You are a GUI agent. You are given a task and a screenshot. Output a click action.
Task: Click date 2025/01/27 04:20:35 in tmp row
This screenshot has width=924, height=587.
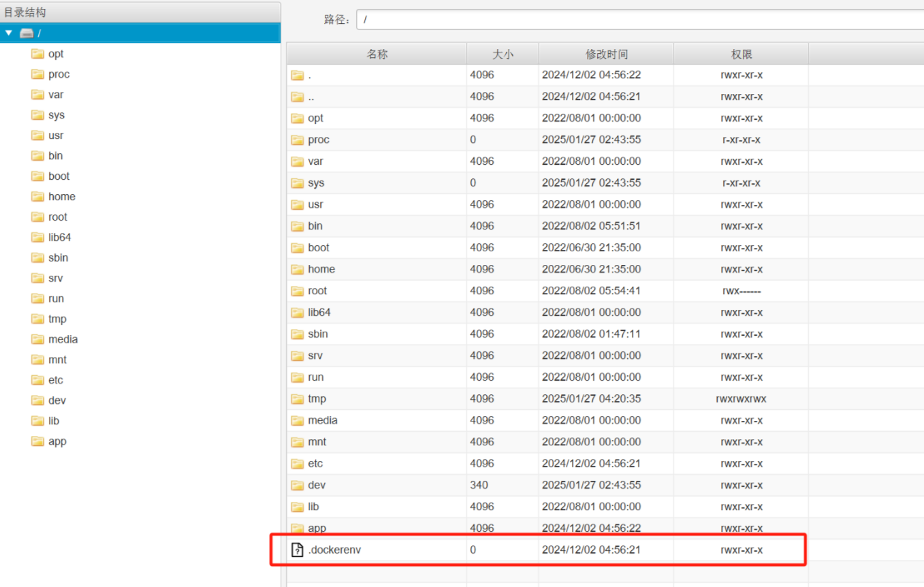(x=591, y=398)
